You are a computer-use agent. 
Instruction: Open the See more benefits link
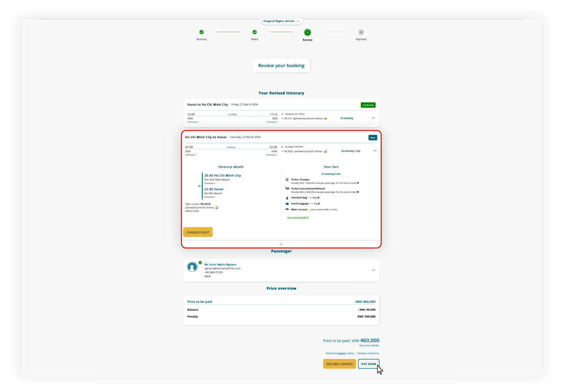(297, 217)
